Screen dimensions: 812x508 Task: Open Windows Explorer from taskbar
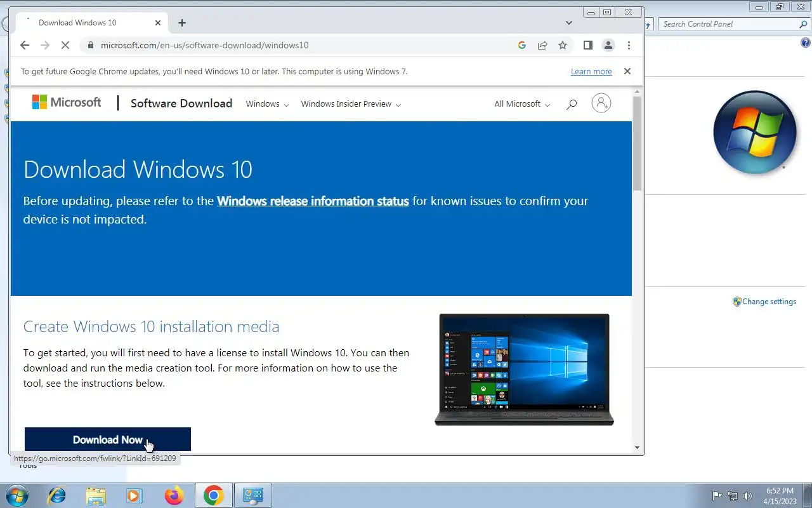pyautogui.click(x=96, y=495)
